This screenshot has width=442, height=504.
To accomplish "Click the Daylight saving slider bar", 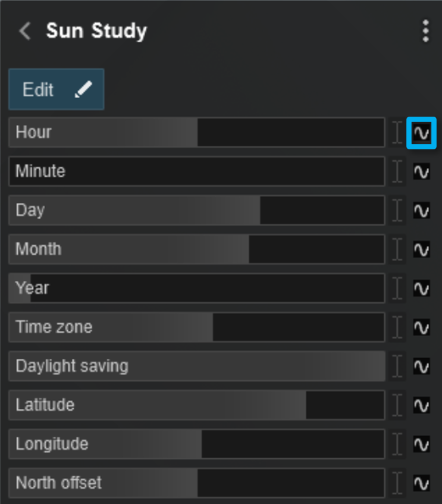I will coord(196,366).
